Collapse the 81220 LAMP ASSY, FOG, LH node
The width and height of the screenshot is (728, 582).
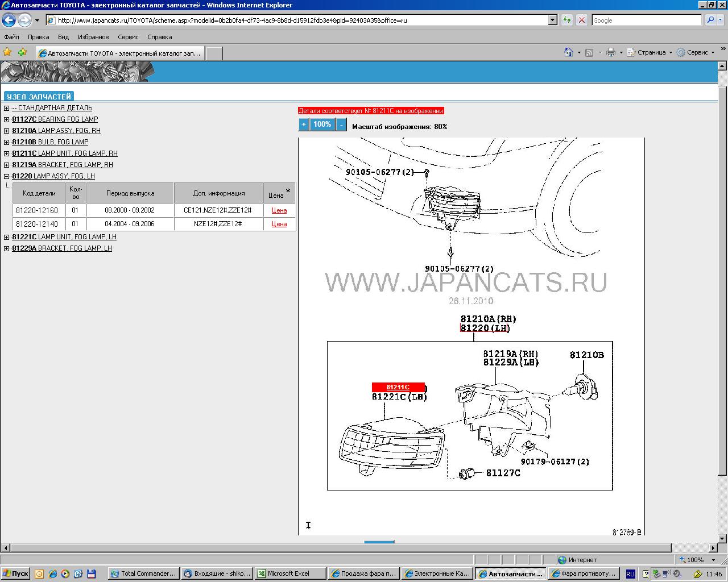point(7,176)
